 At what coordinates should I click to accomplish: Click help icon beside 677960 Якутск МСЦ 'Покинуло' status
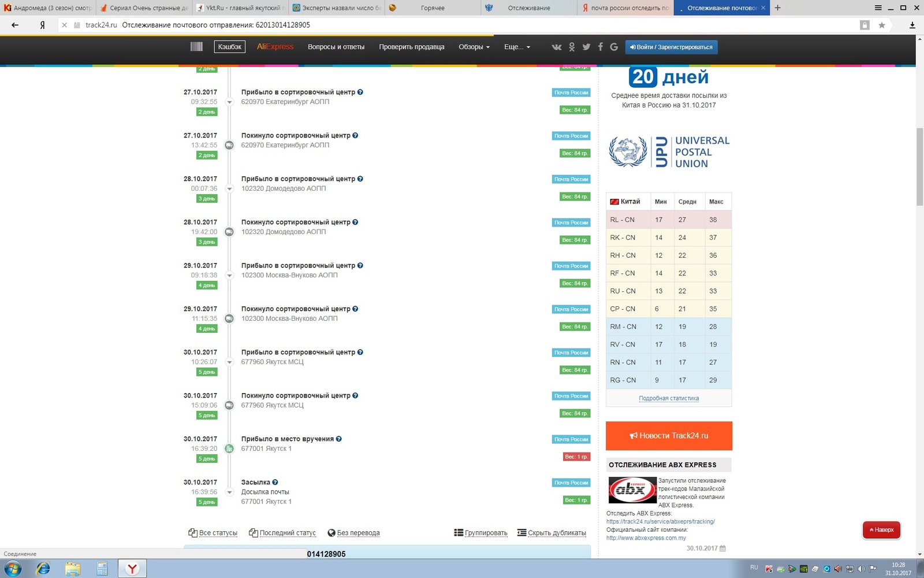355,395
